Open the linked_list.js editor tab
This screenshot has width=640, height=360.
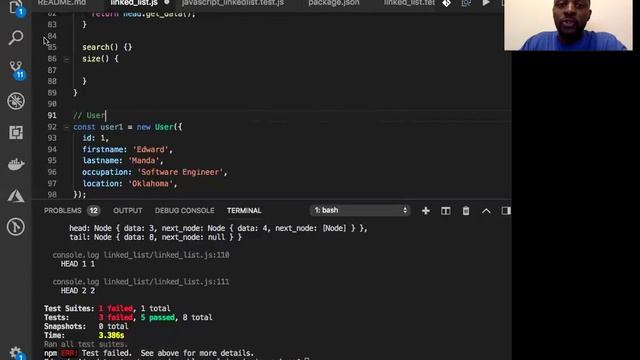point(134,3)
